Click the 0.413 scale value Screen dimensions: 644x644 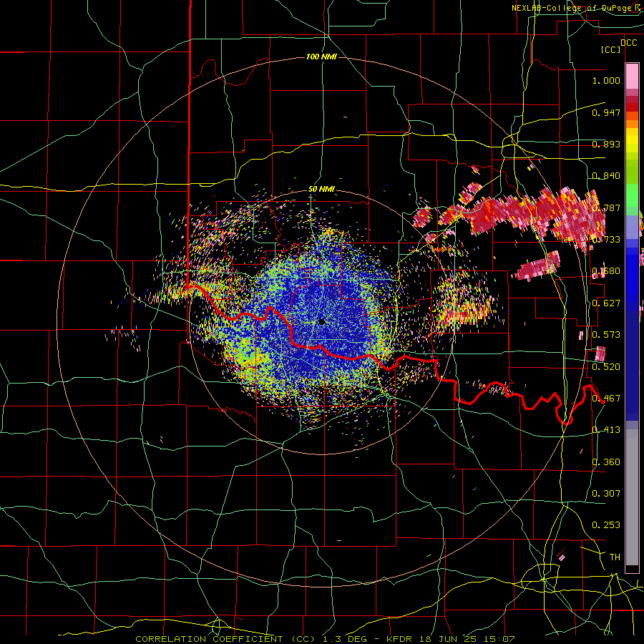pos(606,430)
